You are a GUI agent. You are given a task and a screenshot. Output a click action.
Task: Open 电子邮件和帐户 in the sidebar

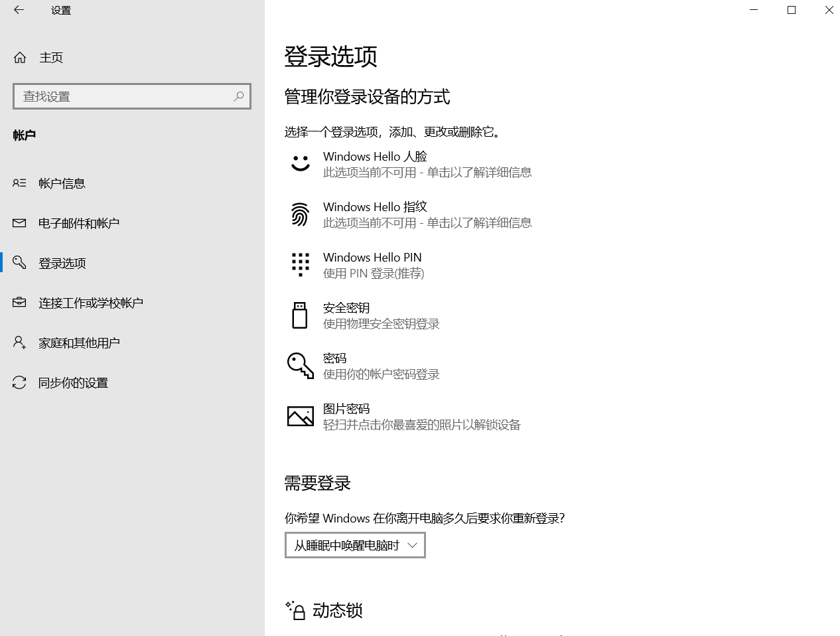coord(78,223)
